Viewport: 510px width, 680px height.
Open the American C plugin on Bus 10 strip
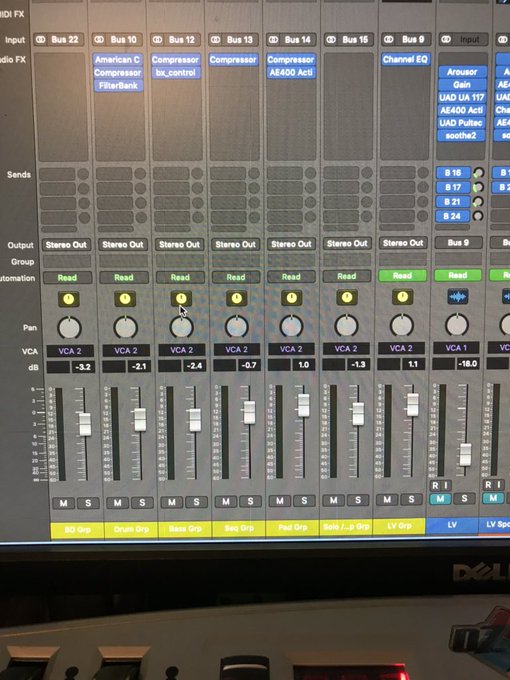tap(118, 59)
